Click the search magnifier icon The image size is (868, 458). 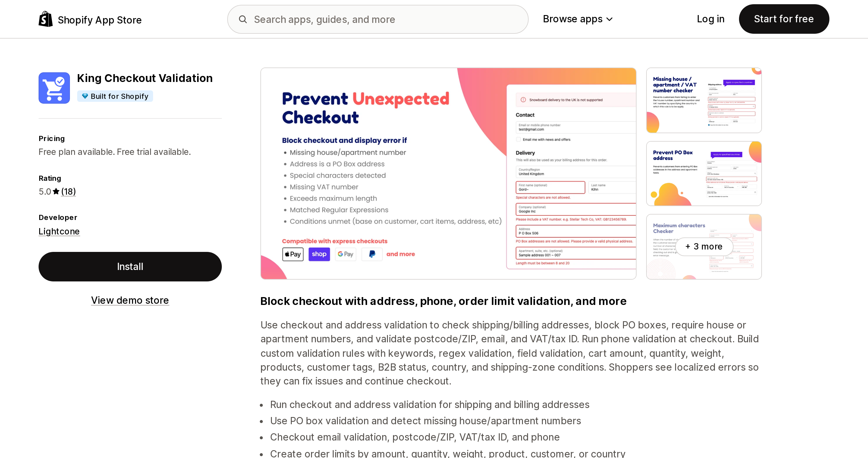click(243, 19)
